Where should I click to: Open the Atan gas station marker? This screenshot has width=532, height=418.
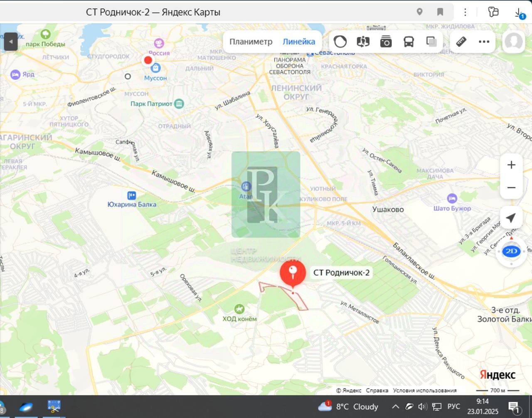click(x=246, y=186)
